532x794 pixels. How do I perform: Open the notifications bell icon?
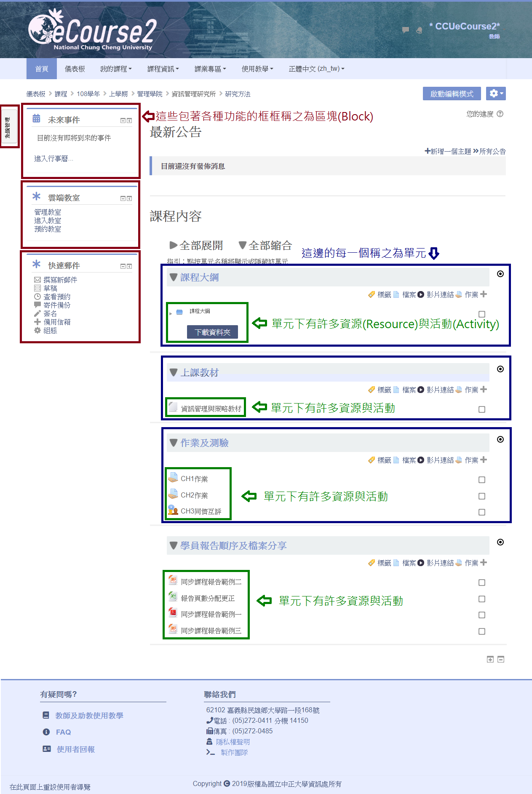[419, 30]
